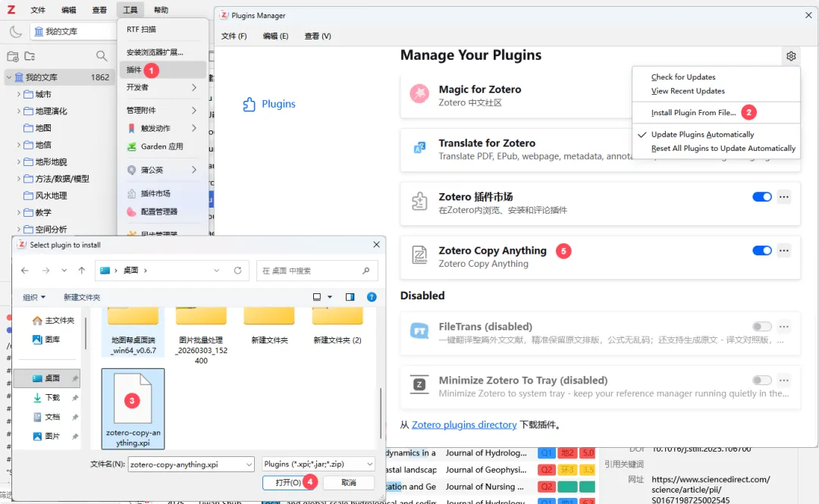This screenshot has width=819, height=504.
Task: Open more options for FileTrans plugin
Action: pyautogui.click(x=783, y=327)
